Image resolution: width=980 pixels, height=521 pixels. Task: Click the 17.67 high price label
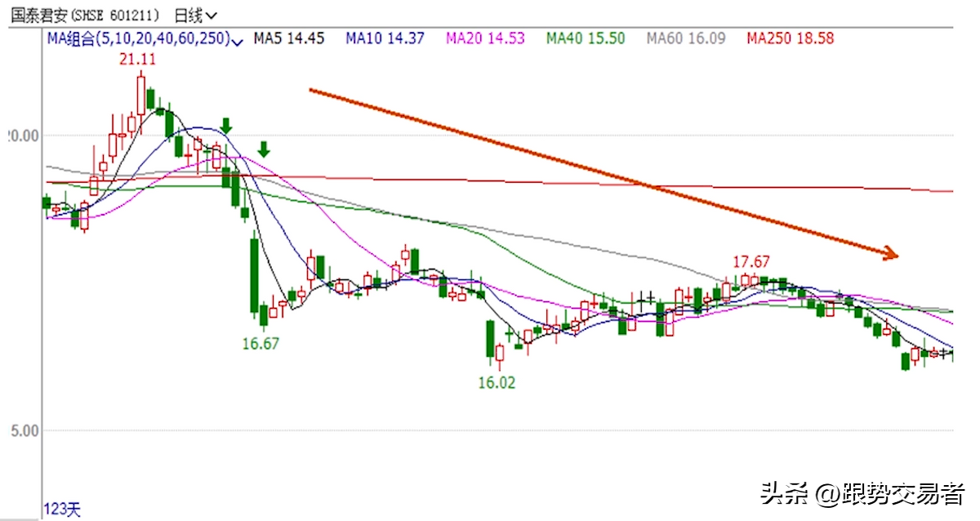751,262
